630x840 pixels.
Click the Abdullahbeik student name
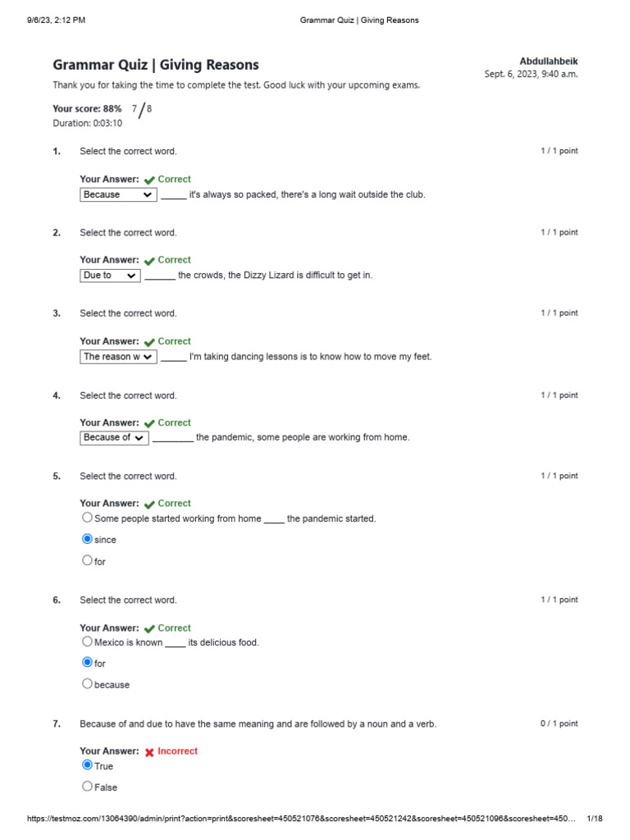[x=548, y=62]
